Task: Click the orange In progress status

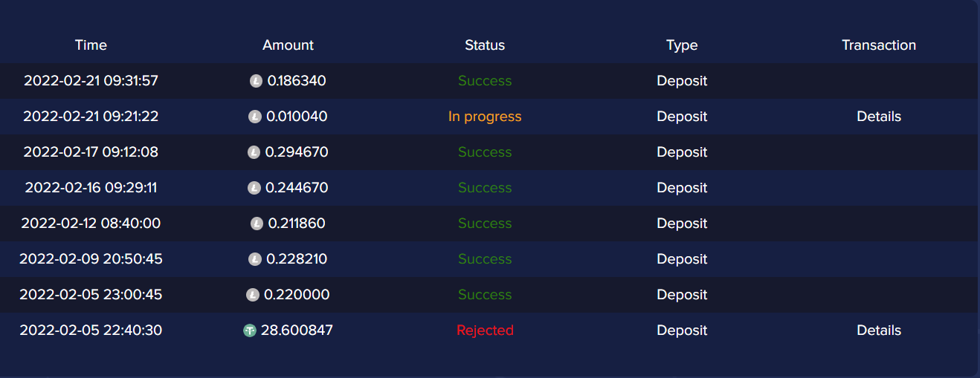Action: click(x=485, y=117)
